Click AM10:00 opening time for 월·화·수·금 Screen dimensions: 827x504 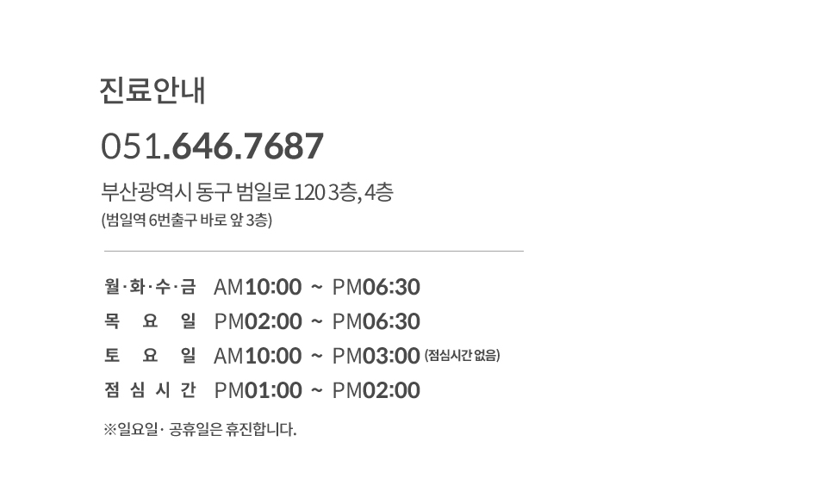pyautogui.click(x=258, y=287)
